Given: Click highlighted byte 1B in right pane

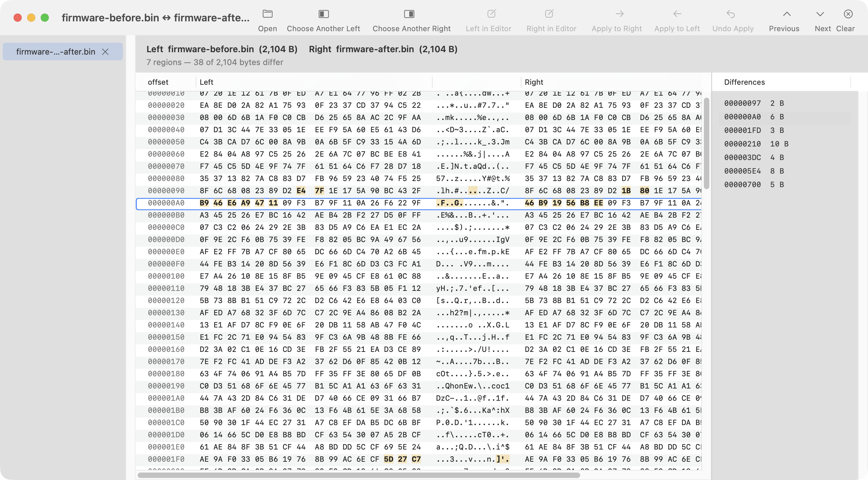Looking at the screenshot, I should [626, 191].
